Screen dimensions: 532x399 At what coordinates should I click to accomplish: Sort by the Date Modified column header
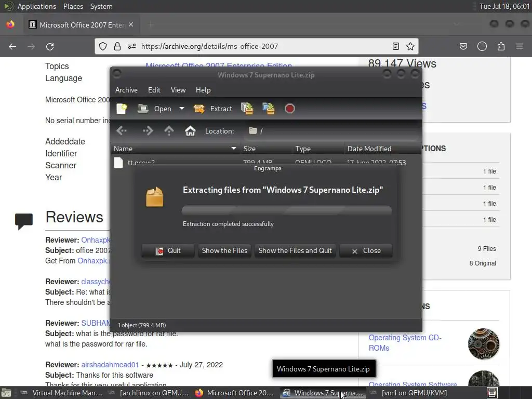point(383,149)
